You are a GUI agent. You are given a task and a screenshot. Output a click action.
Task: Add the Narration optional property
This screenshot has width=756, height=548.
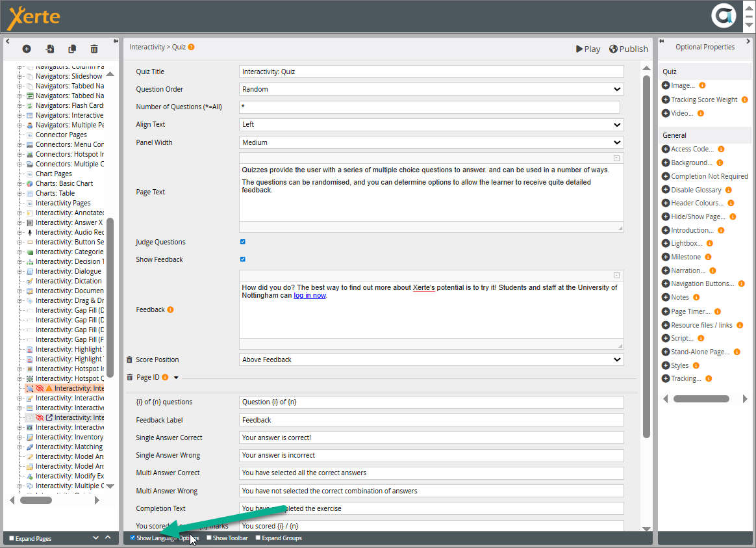(x=666, y=270)
